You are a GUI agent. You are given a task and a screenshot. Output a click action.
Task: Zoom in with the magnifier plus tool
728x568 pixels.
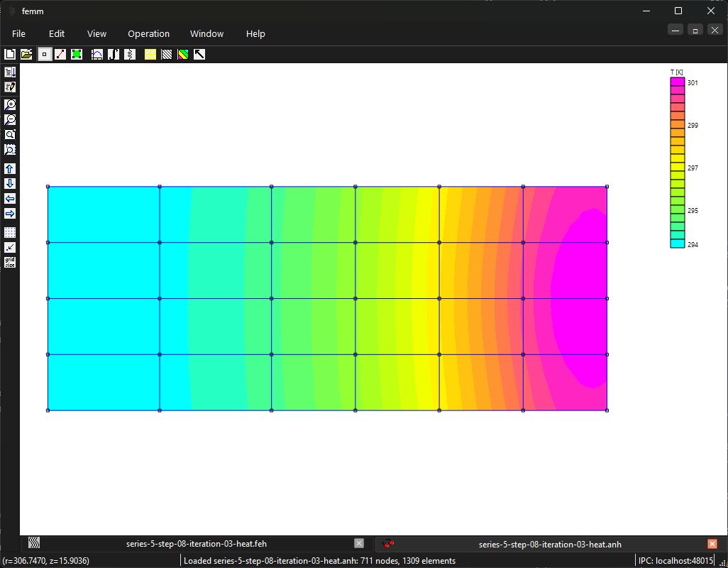[x=10, y=104]
